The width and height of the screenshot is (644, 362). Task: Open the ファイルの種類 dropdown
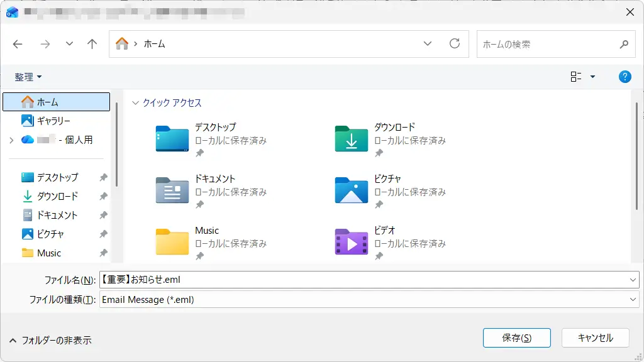633,300
